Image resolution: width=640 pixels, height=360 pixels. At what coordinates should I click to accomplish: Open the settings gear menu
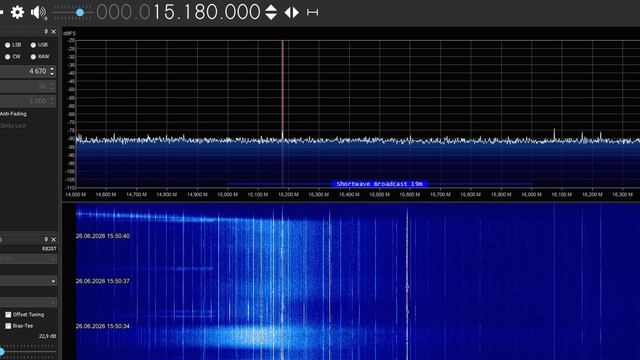click(17, 12)
